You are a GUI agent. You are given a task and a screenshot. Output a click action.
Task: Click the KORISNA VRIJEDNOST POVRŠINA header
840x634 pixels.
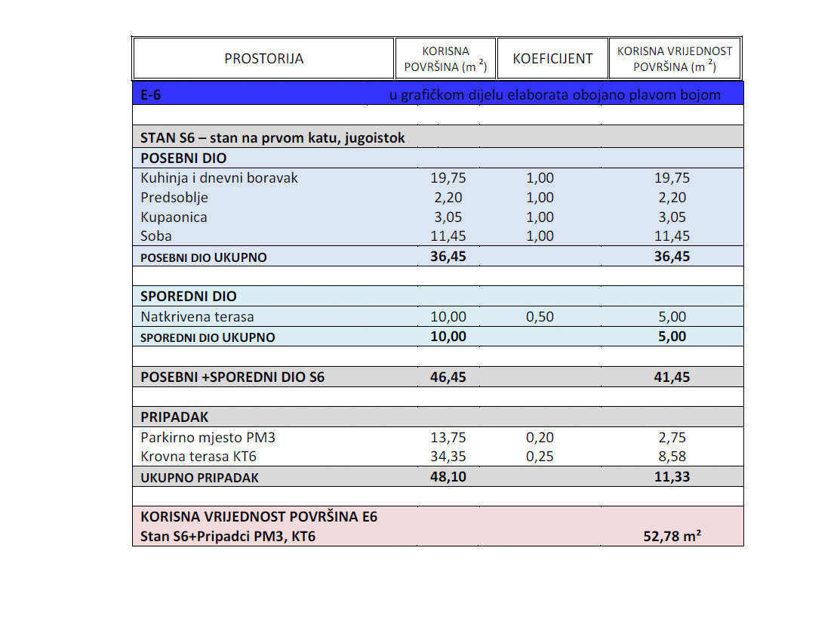click(x=675, y=58)
